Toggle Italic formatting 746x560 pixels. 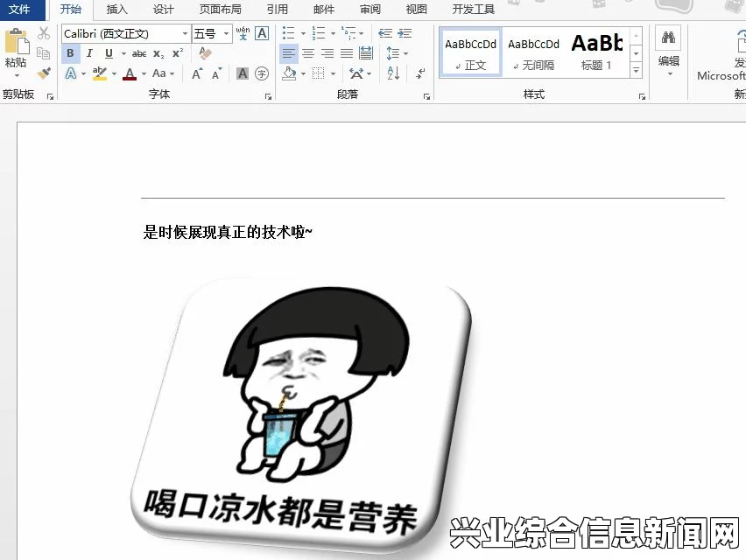tap(89, 53)
